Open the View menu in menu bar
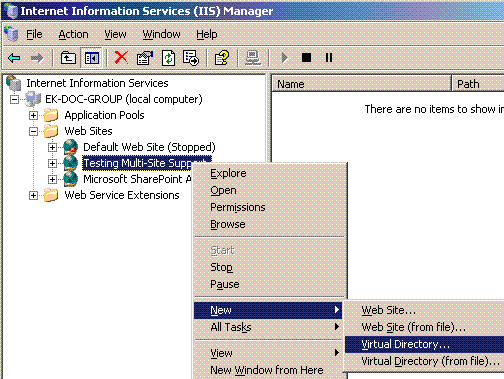Image resolution: width=504 pixels, height=379 pixels. coord(115,34)
